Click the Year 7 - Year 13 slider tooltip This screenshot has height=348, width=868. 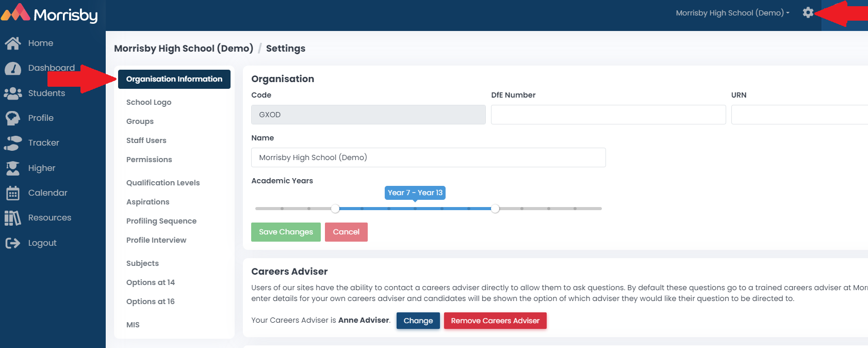coord(415,193)
